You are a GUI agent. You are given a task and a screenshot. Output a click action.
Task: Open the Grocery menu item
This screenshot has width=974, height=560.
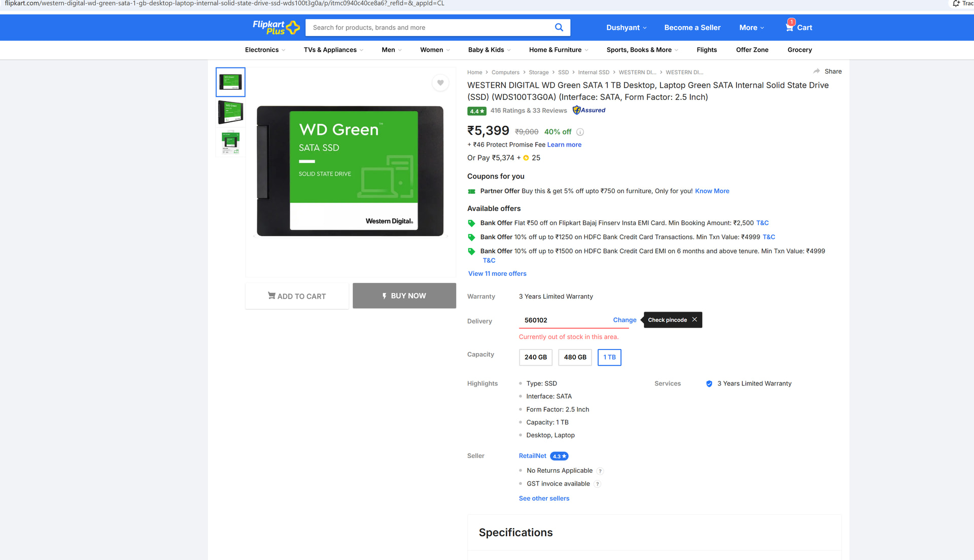click(799, 50)
